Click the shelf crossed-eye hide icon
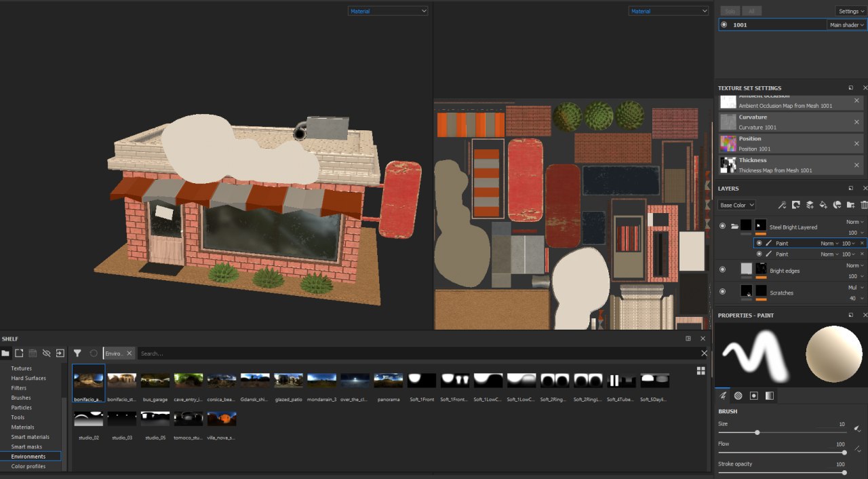Viewport: 868px width, 479px height. point(46,353)
